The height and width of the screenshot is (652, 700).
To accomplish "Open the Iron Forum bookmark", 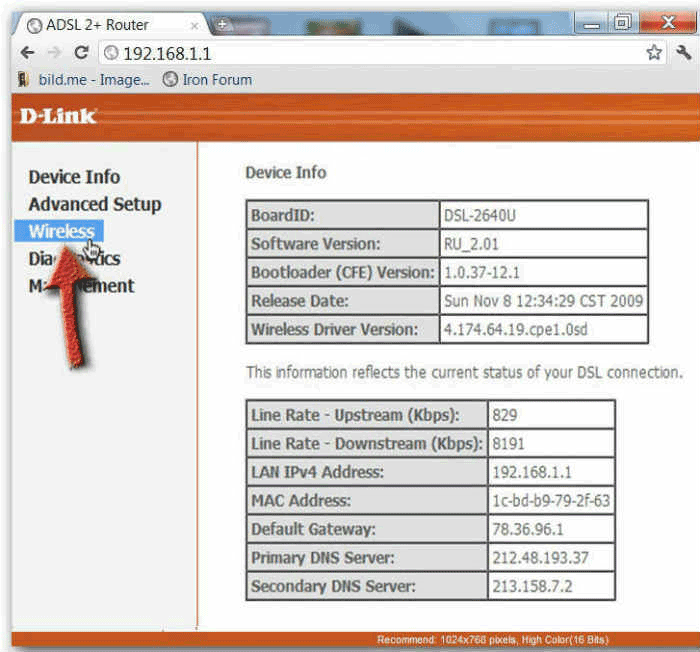I will [207, 80].
